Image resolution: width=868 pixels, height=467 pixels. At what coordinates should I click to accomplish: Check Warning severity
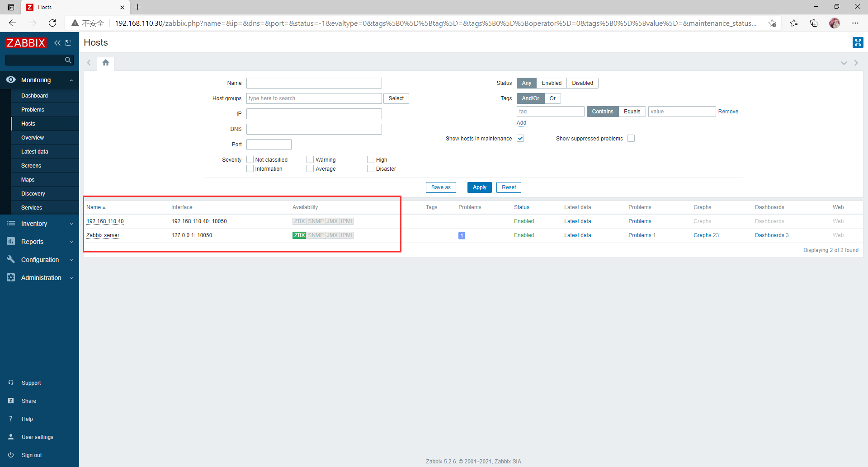[310, 159]
